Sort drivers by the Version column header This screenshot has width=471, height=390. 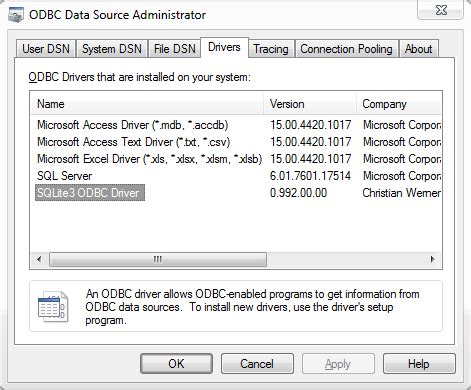[x=310, y=104]
